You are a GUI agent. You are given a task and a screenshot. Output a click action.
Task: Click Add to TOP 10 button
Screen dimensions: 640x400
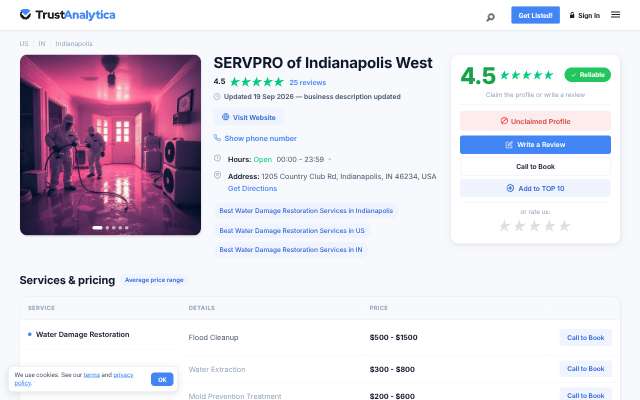[x=535, y=188]
